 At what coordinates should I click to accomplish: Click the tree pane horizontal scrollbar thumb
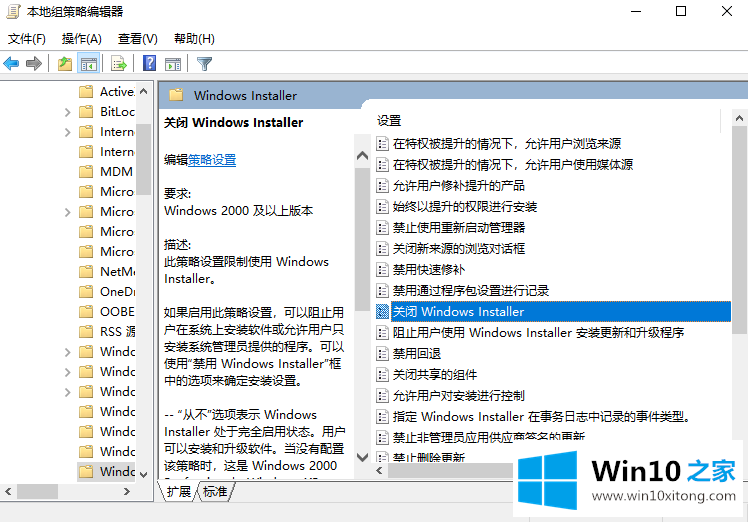pyautogui.click(x=37, y=491)
